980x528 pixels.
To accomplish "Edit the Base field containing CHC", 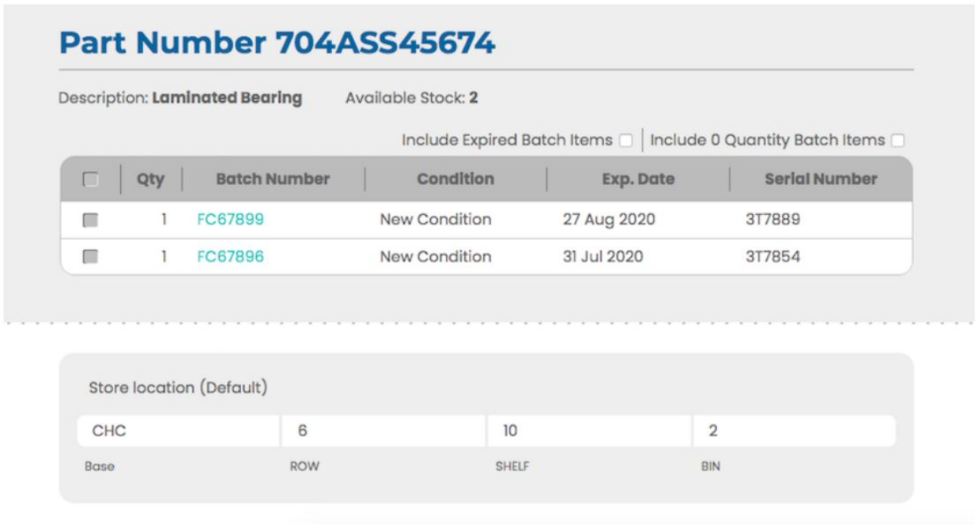I will [178, 431].
